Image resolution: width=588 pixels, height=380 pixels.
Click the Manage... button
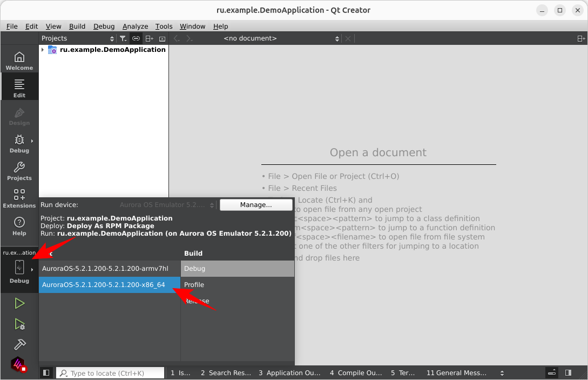click(256, 205)
